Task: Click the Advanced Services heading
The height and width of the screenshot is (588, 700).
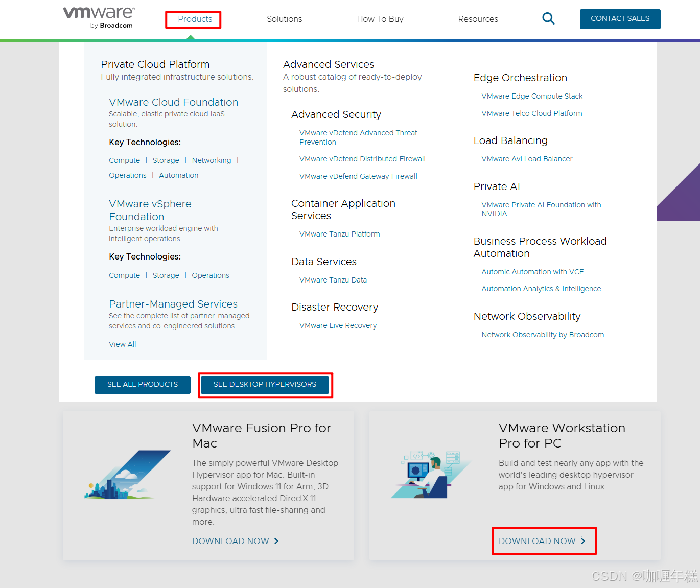Action: tap(329, 64)
